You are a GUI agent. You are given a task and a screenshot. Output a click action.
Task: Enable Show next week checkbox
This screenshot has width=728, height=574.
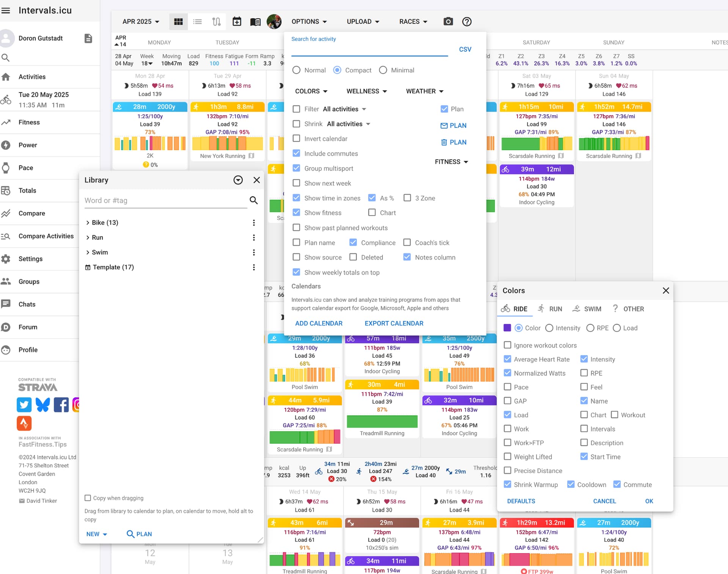297,183
